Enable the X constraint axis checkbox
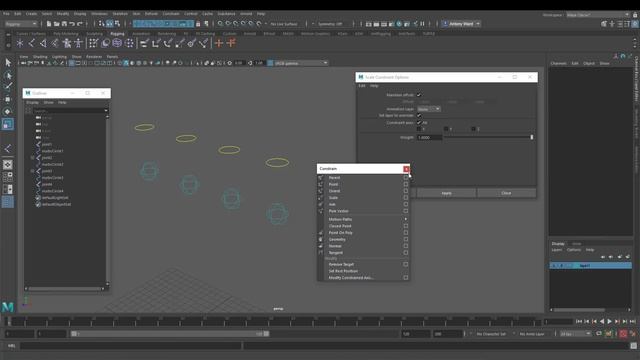Viewport: 640px width, 360px height. pyautogui.click(x=419, y=129)
